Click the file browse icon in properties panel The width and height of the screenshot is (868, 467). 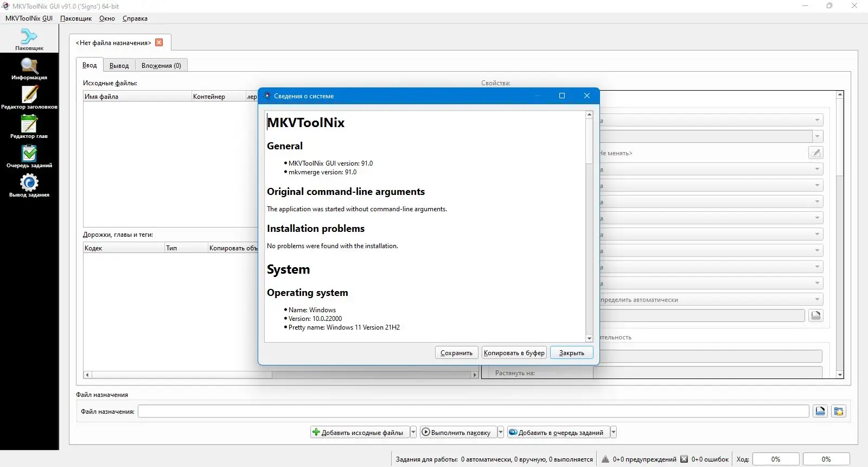(x=815, y=315)
